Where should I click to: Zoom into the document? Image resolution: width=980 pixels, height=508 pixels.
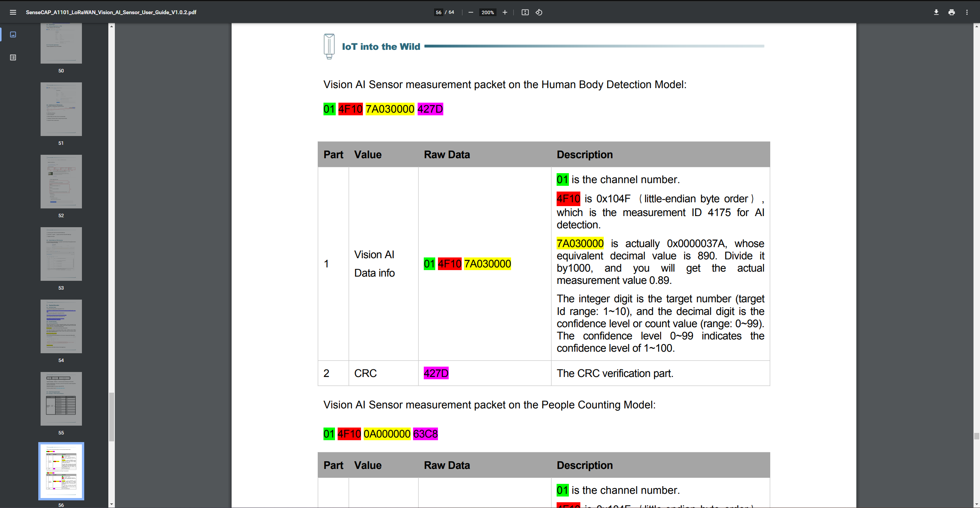click(505, 12)
